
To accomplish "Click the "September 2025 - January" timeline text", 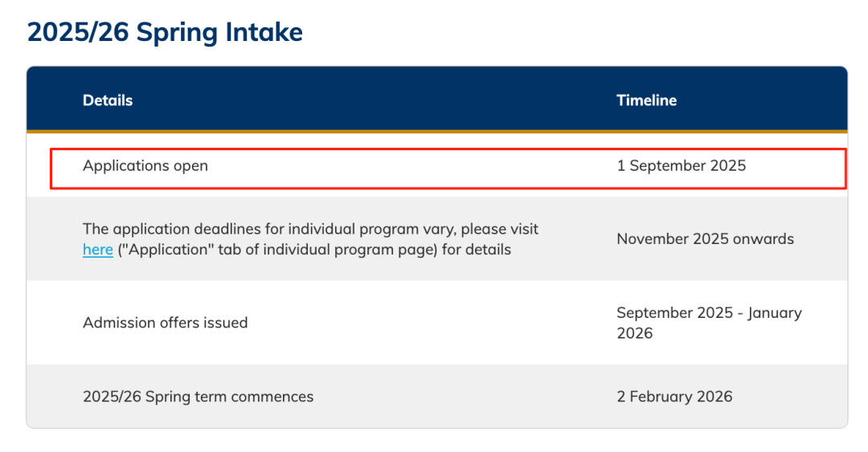I will pyautogui.click(x=709, y=312).
